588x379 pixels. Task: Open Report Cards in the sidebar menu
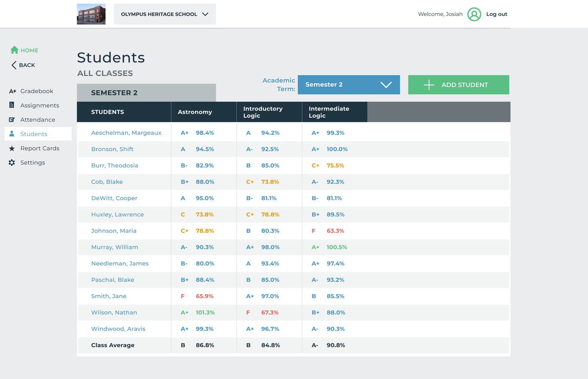coord(40,148)
